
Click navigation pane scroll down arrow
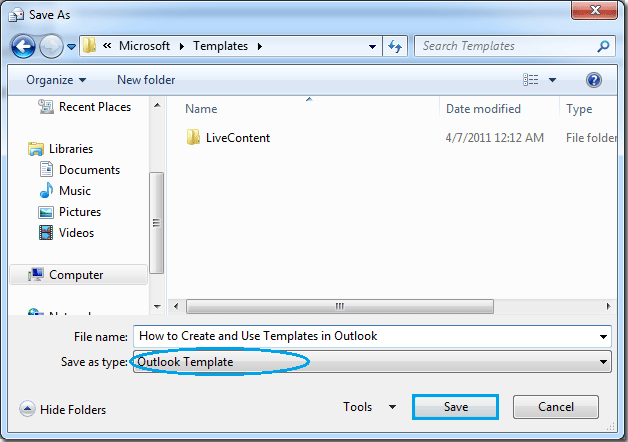157,307
